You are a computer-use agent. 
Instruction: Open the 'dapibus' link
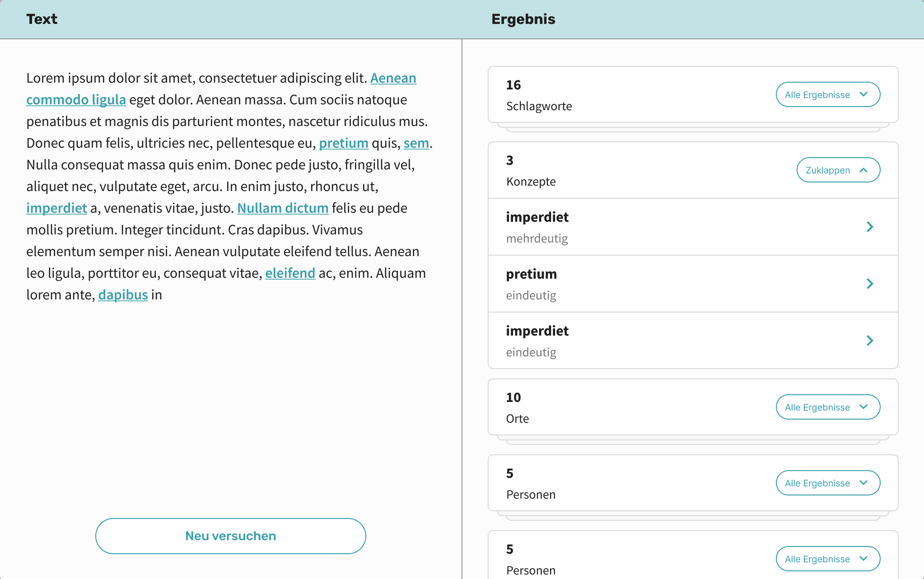(x=123, y=295)
